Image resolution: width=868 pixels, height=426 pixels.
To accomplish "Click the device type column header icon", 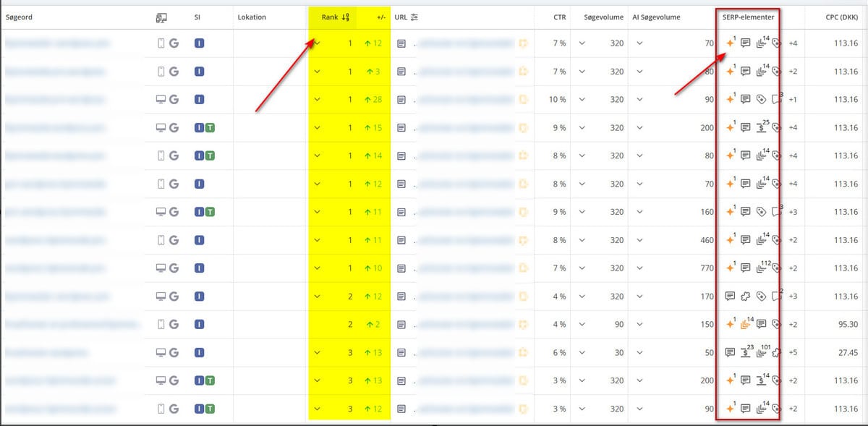I will click(x=161, y=17).
